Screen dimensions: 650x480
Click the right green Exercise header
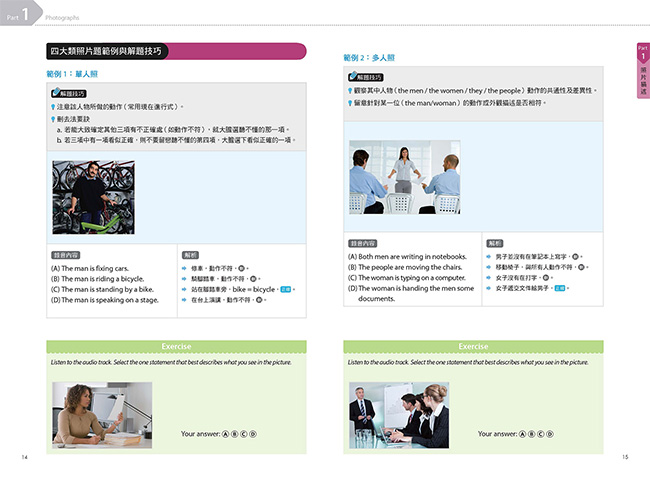(473, 347)
